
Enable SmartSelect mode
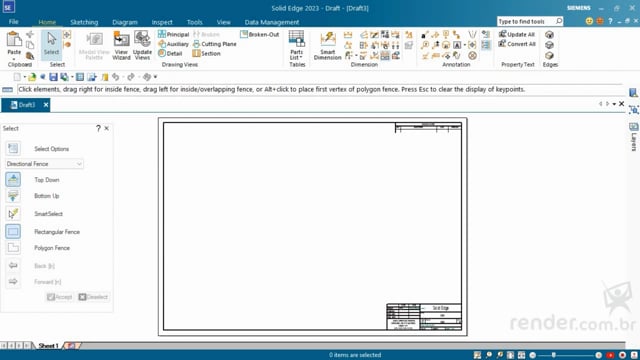tap(13, 213)
